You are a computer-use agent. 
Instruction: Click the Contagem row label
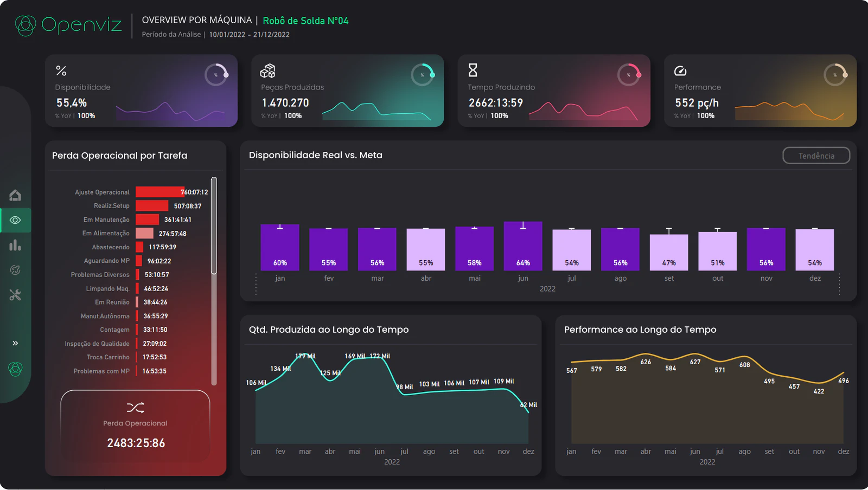click(115, 330)
